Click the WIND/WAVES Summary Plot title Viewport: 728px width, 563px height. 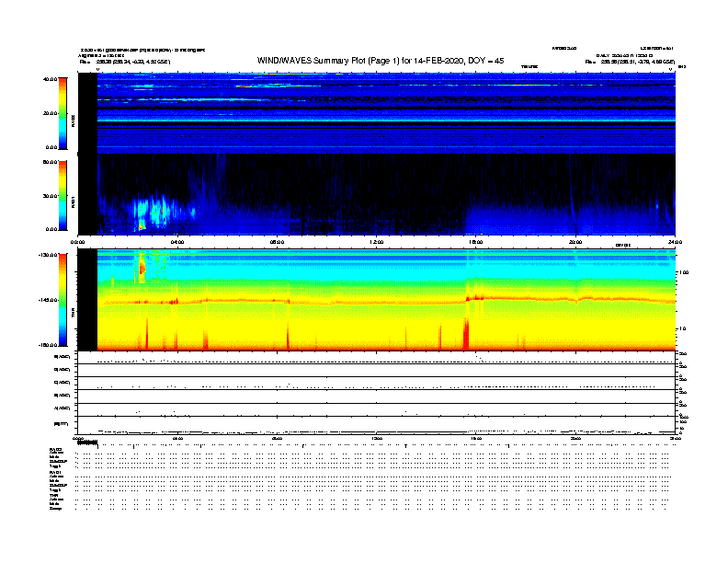coord(381,61)
